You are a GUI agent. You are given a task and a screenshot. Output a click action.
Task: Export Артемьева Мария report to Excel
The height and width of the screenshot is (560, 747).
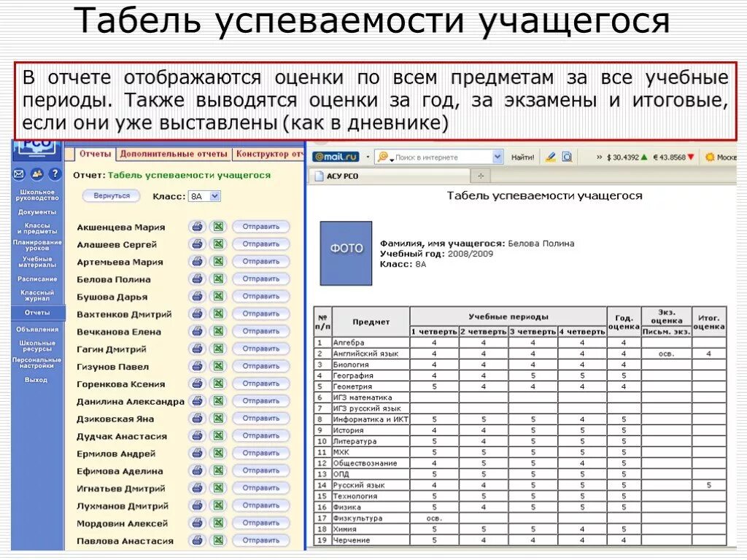tap(218, 262)
